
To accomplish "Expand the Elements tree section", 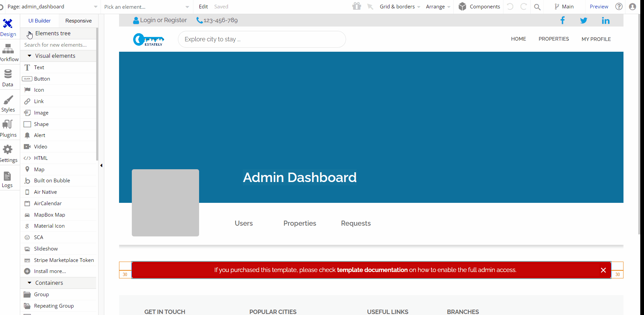I will tap(59, 33).
